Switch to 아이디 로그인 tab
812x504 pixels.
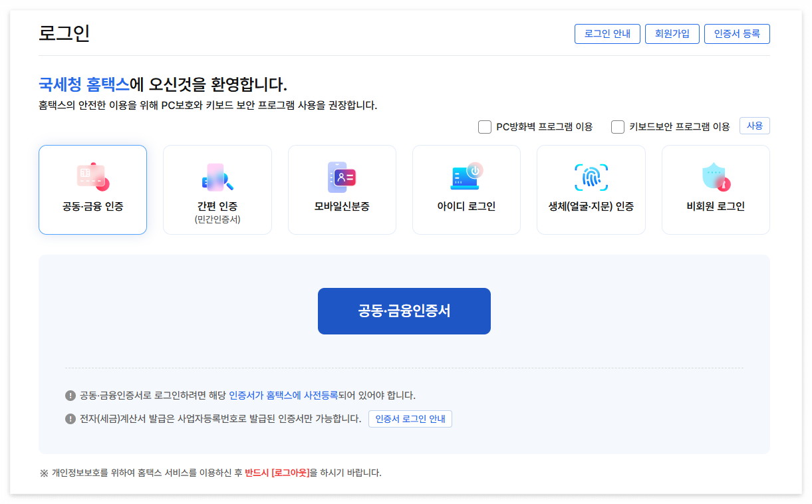[466, 189]
